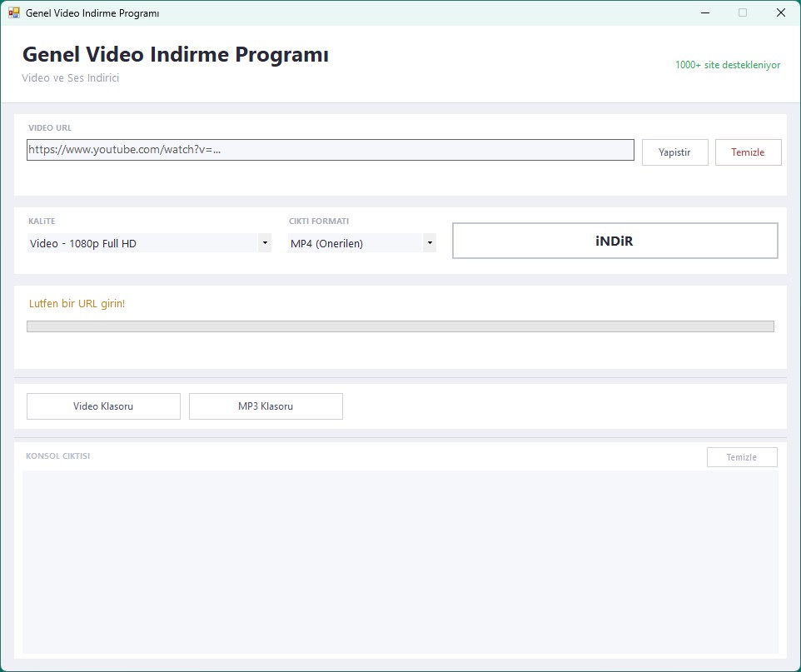Open the Video Klasoru folder
Screen dimensions: 801x672
(103, 406)
